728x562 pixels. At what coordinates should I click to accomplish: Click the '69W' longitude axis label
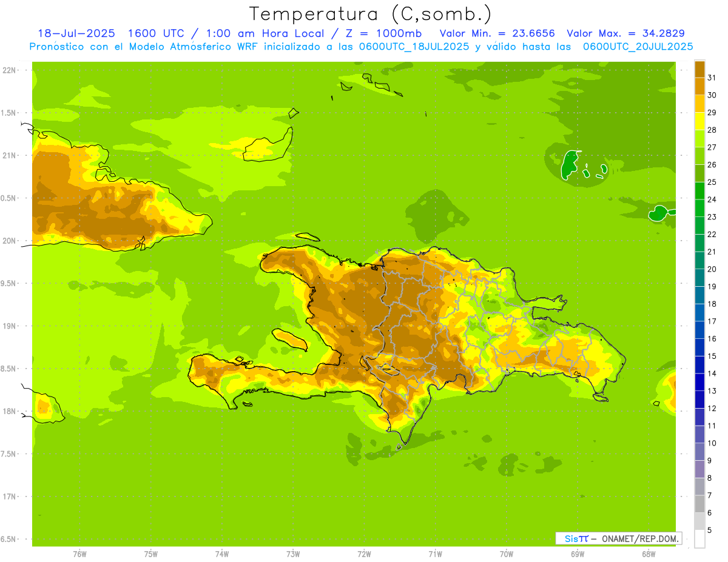[577, 554]
